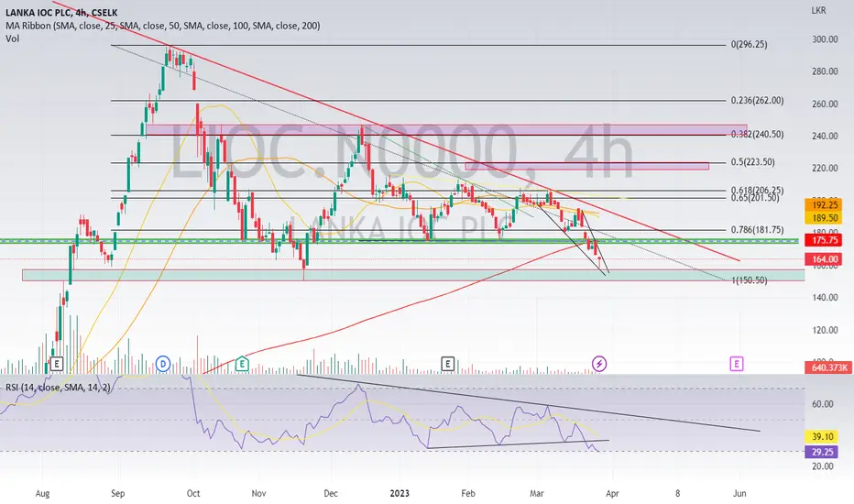Select the 0(296.25) Fibonacci level label
The width and height of the screenshot is (854, 504).
(749, 44)
